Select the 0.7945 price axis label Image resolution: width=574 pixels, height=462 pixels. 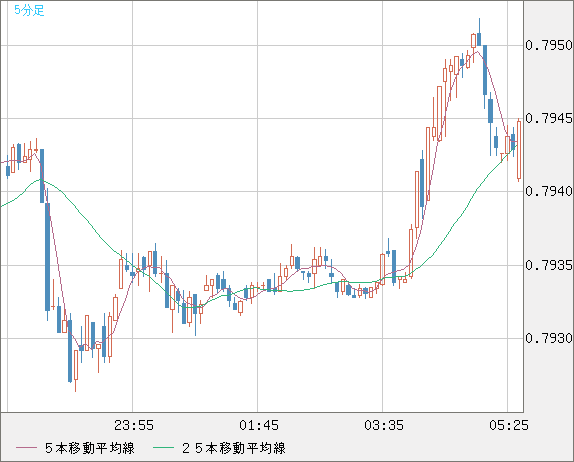pos(549,118)
